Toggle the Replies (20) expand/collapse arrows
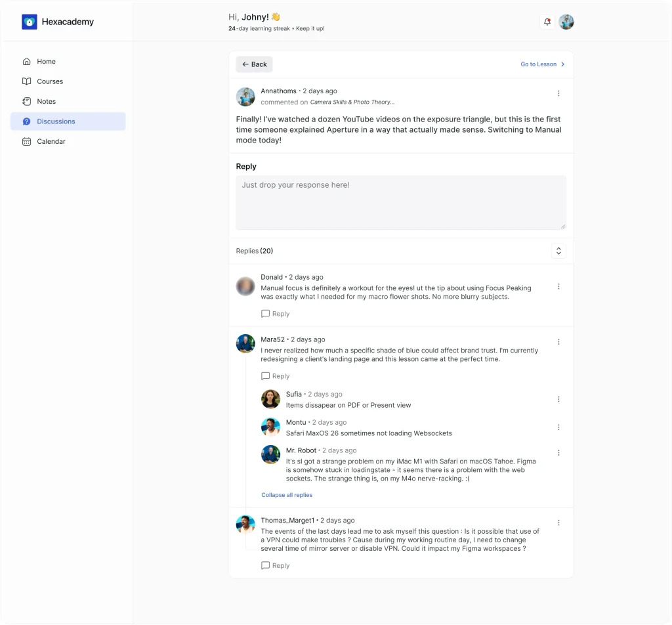Screen dimensions: 672x625 (558, 251)
